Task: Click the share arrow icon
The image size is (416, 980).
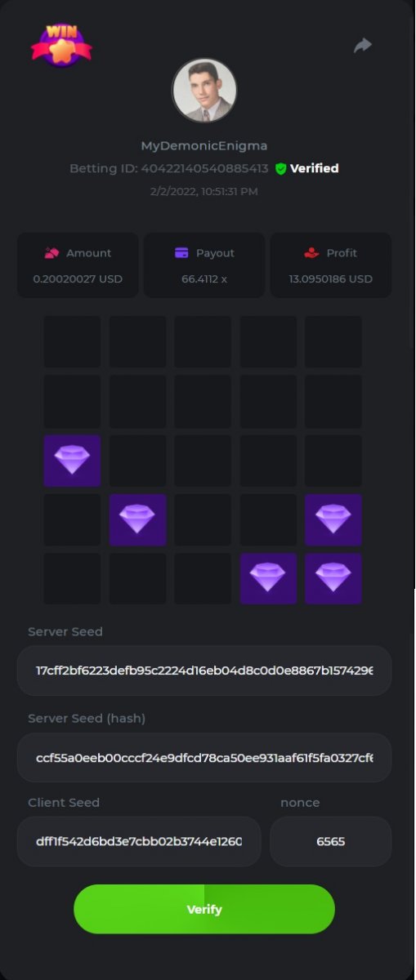Action: [363, 46]
